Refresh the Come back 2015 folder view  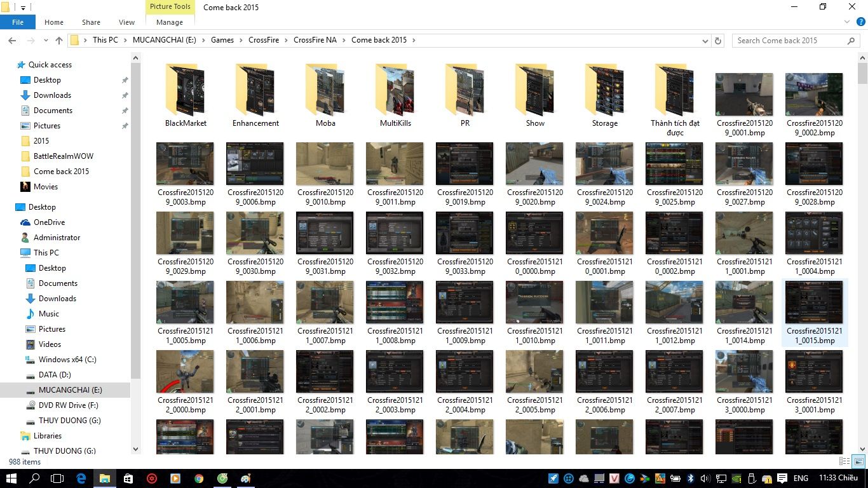[x=718, y=40]
